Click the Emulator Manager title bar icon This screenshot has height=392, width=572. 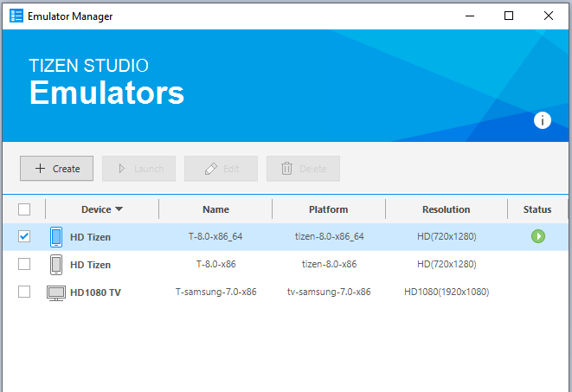point(16,16)
